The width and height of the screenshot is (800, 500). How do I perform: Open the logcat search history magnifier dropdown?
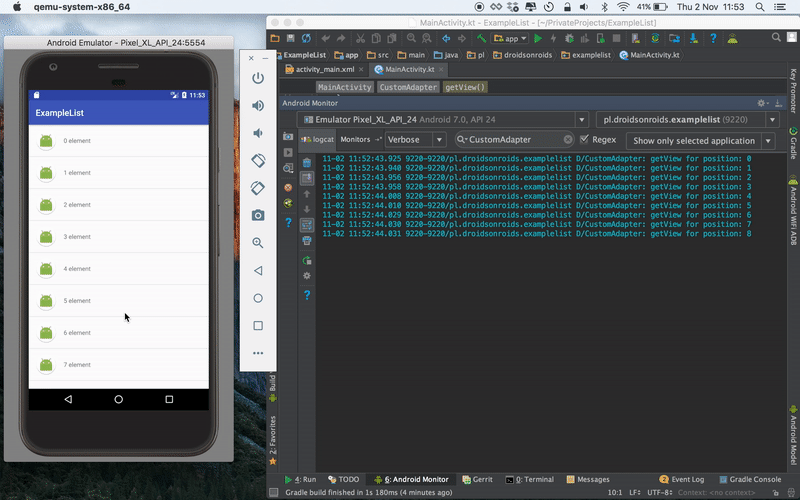[462, 139]
